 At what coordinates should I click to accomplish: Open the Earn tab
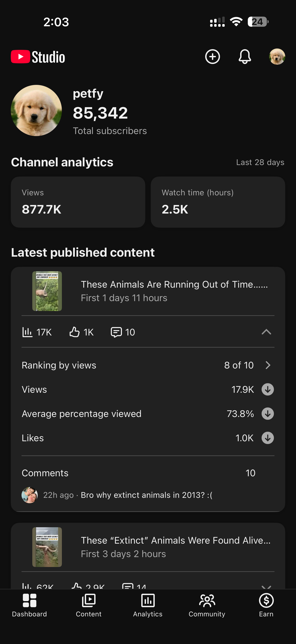[x=266, y=605]
